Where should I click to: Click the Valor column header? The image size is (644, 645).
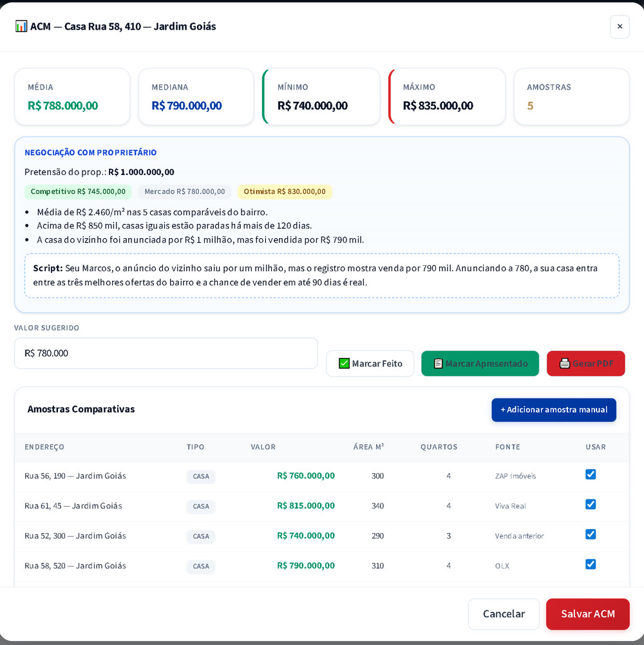(263, 447)
